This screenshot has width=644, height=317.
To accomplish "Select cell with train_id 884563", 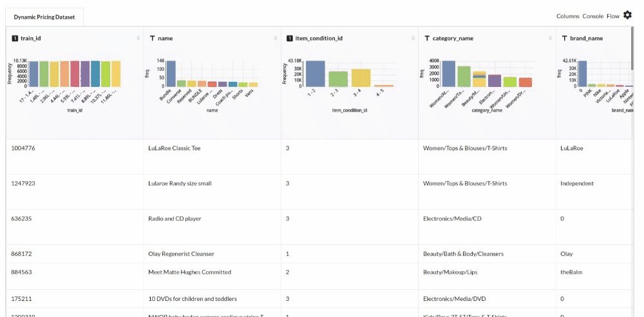I will [75, 276].
